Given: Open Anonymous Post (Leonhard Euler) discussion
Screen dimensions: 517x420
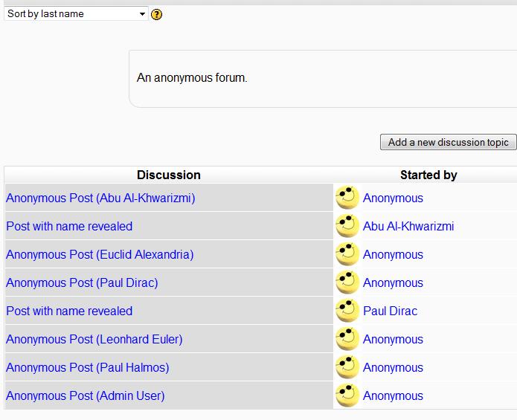Looking at the screenshot, I should click(x=94, y=339).
